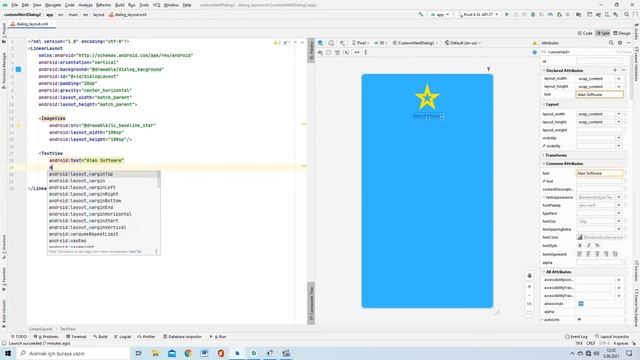The height and width of the screenshot is (360, 640).
Task: Toggle italic text style in Attributes
Action: tap(588, 246)
